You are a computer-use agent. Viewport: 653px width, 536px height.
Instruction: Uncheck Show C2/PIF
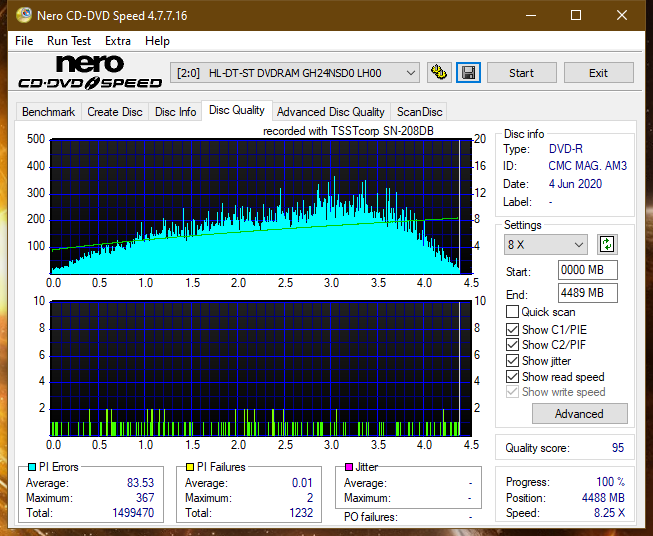[512, 345]
